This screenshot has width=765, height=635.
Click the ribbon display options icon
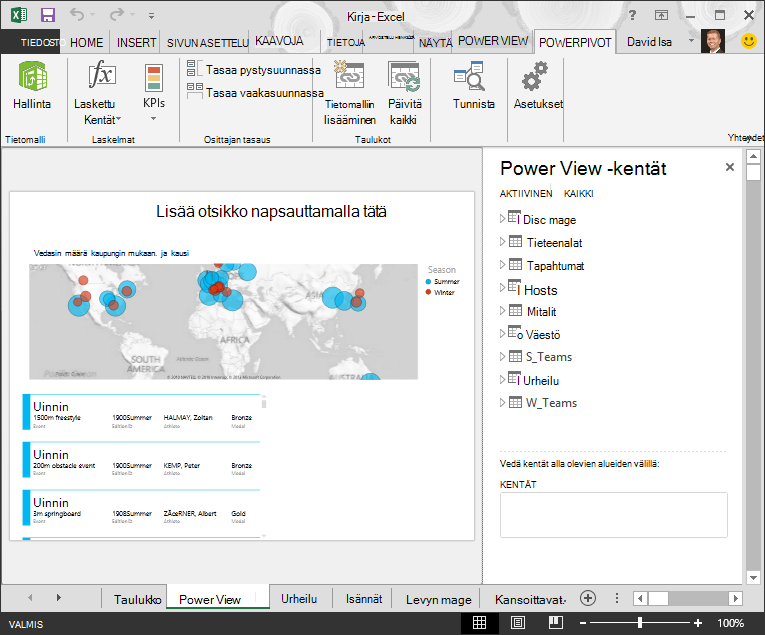click(661, 16)
